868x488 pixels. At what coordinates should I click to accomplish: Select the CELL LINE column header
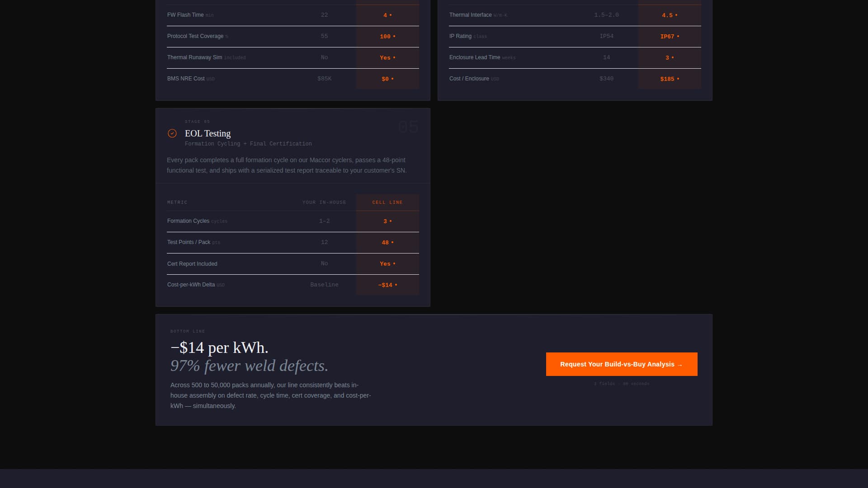click(x=387, y=202)
